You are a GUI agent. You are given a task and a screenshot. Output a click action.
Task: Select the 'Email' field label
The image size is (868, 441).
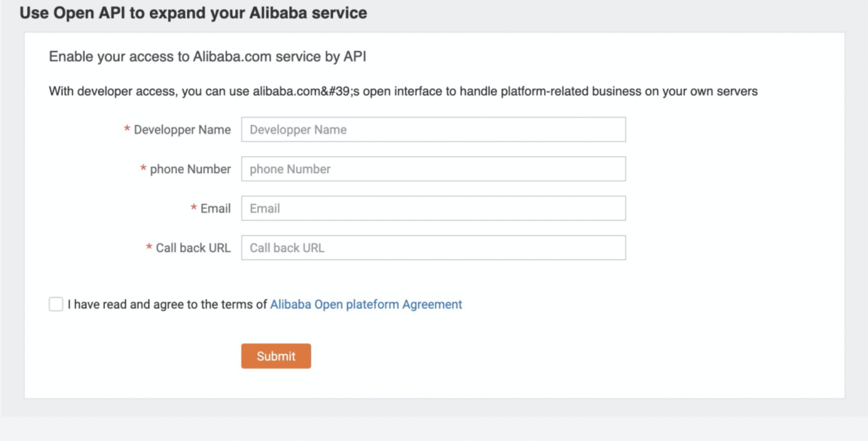215,208
